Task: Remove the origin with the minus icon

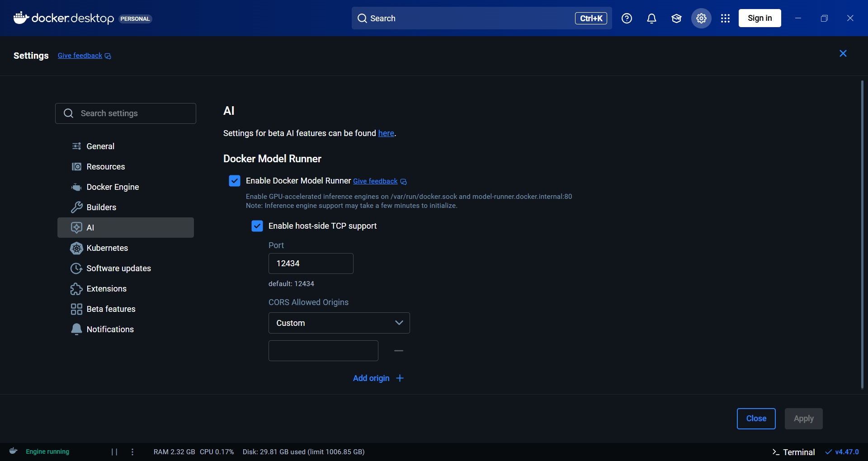Action: (x=399, y=351)
